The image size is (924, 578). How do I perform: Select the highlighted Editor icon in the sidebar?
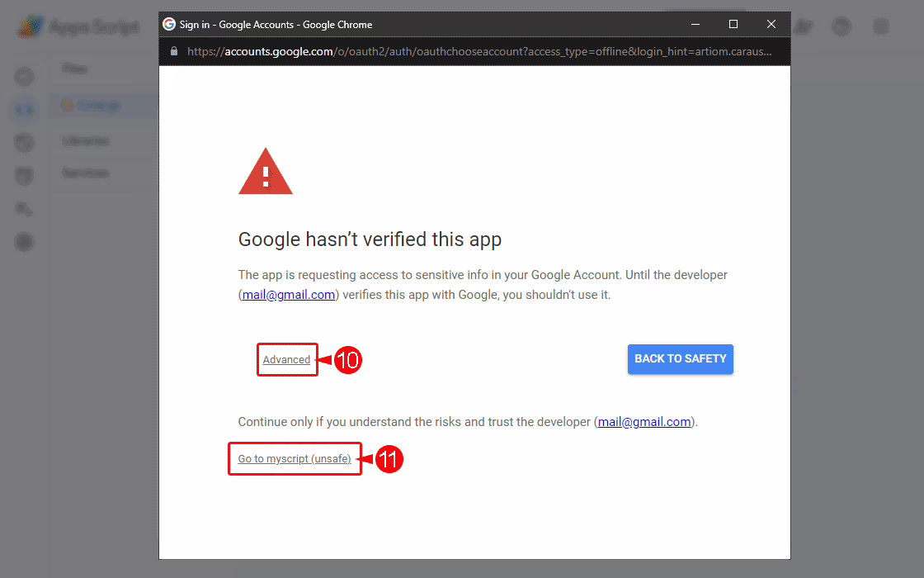[25, 109]
